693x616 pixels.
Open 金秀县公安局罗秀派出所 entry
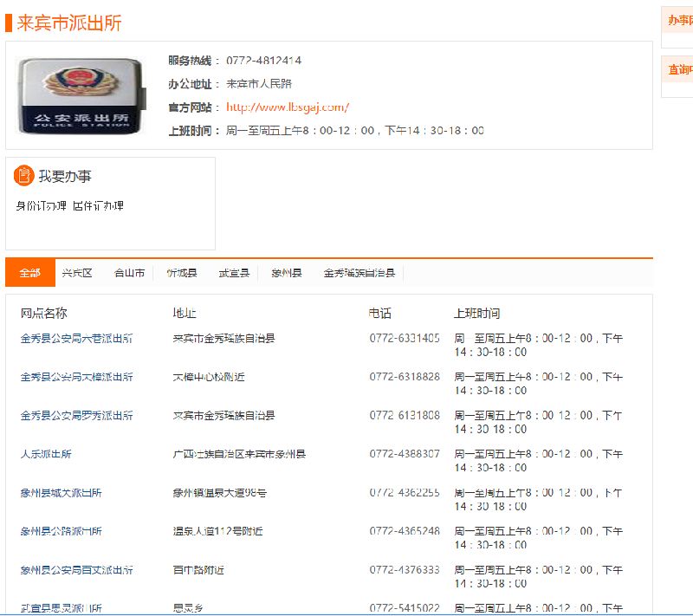pos(77,416)
